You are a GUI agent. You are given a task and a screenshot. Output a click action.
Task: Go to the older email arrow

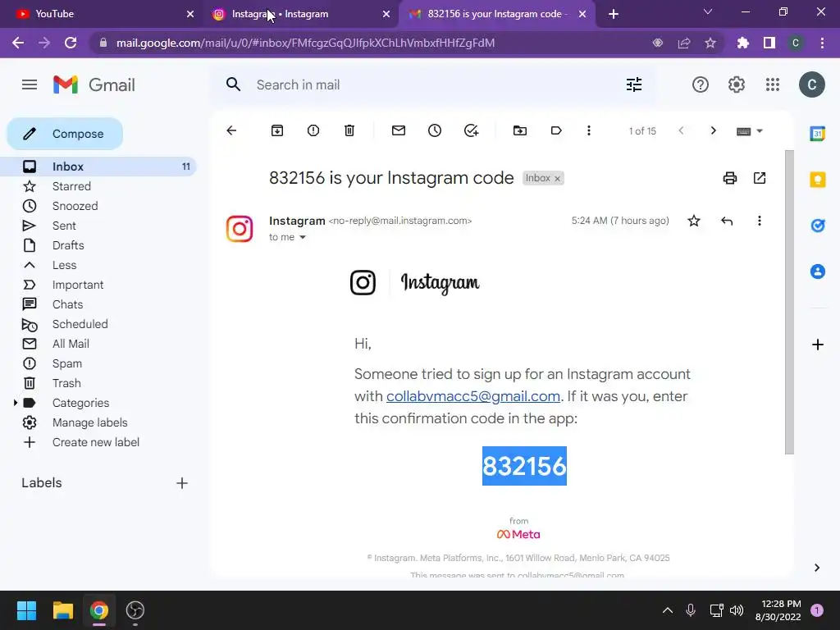pos(713,130)
